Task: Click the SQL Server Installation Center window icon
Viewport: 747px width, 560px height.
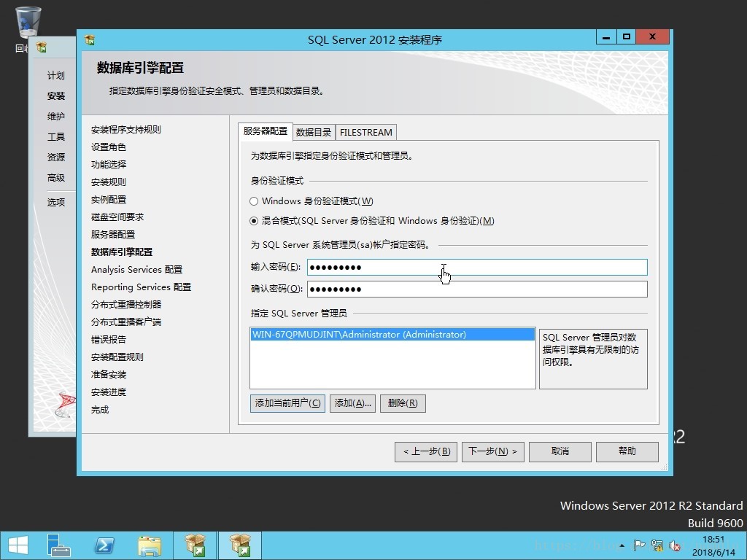Action: pyautogui.click(x=42, y=47)
